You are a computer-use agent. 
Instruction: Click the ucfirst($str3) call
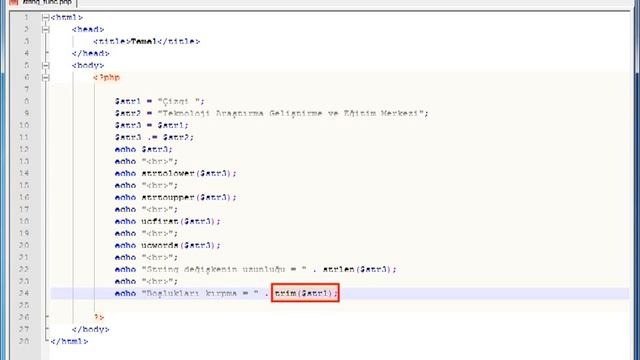coord(181,221)
